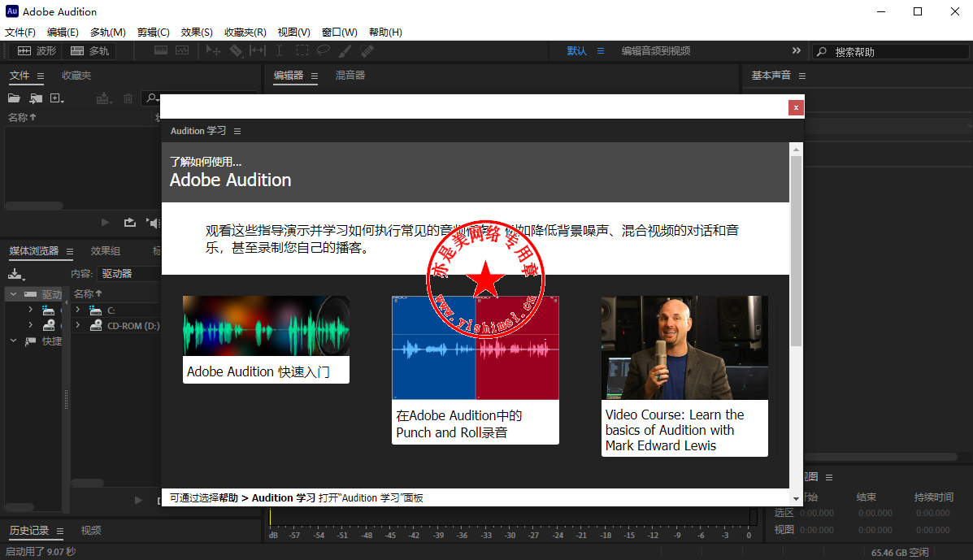Open the 帮助(H) menu
This screenshot has height=560, width=973.
[385, 33]
